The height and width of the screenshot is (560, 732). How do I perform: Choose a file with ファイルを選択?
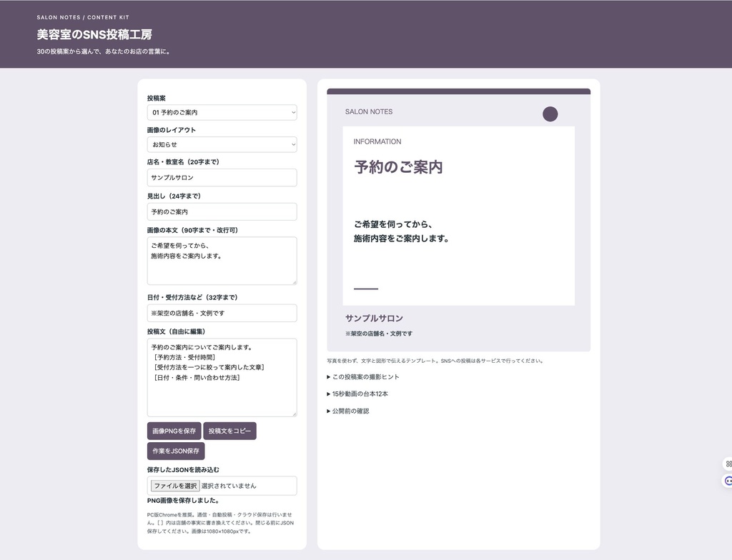coord(175,486)
